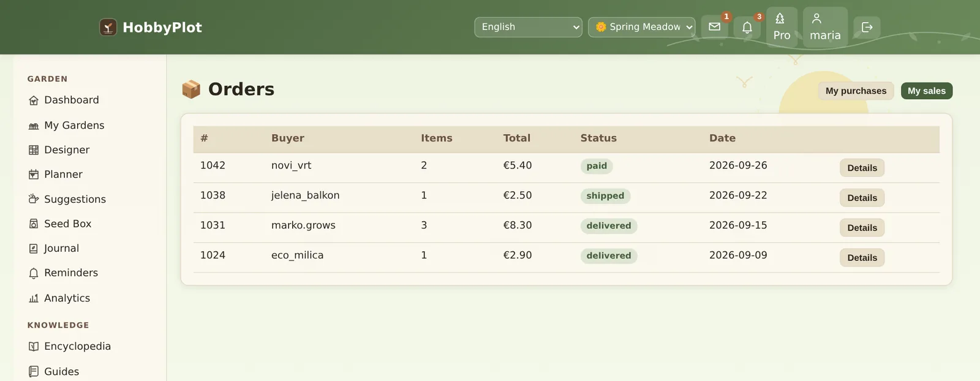Open the messages envelope icon
980x381 pixels.
tap(714, 27)
